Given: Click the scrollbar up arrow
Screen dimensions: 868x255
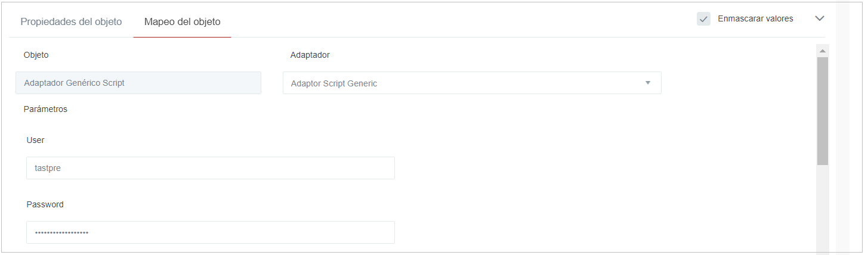Looking at the screenshot, I should tap(823, 51).
